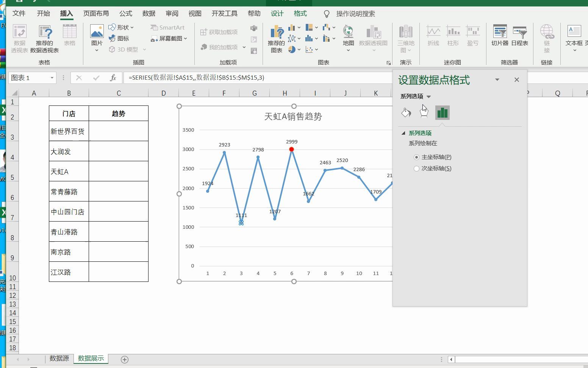Viewport: 588px width, 368px height.
Task: Click inside the formula bar
Action: pyautogui.click(x=227, y=77)
